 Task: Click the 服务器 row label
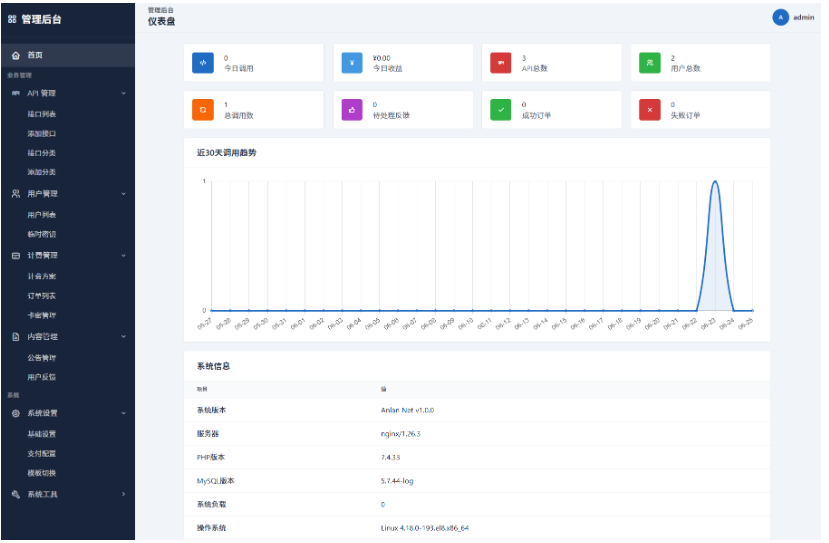[x=208, y=434]
